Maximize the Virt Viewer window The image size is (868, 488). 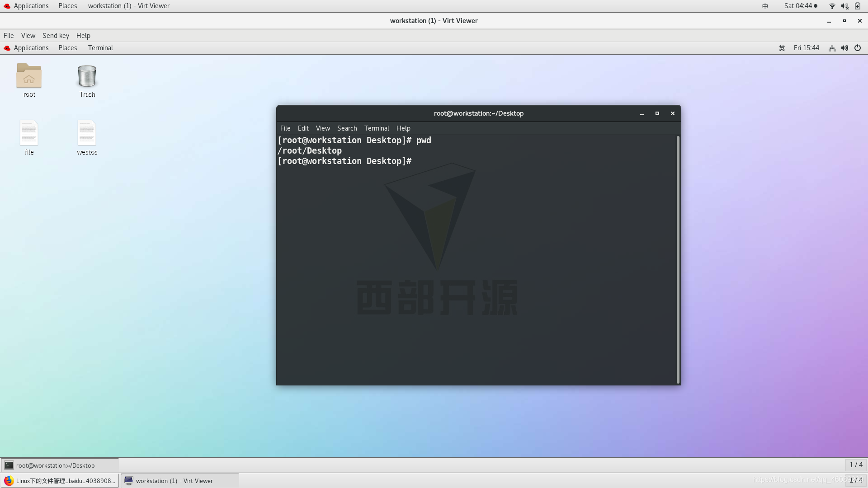tap(844, 21)
